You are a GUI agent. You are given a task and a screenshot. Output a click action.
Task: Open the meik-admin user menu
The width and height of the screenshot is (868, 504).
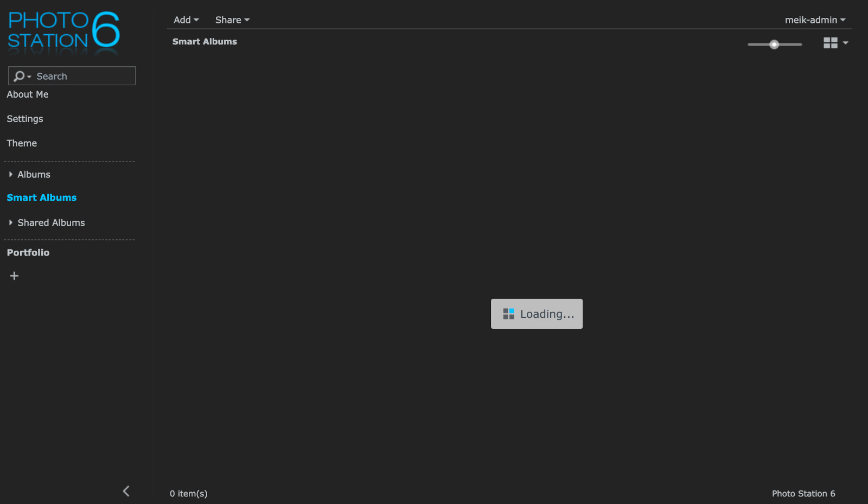814,20
